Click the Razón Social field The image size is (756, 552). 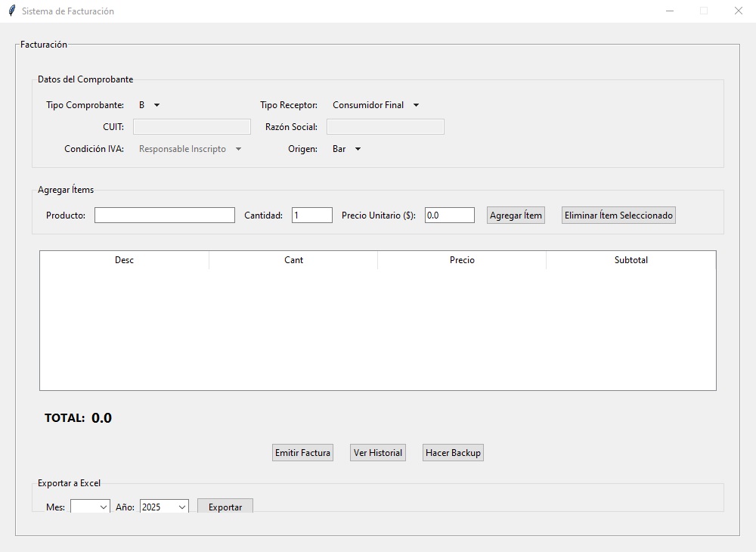pos(385,127)
